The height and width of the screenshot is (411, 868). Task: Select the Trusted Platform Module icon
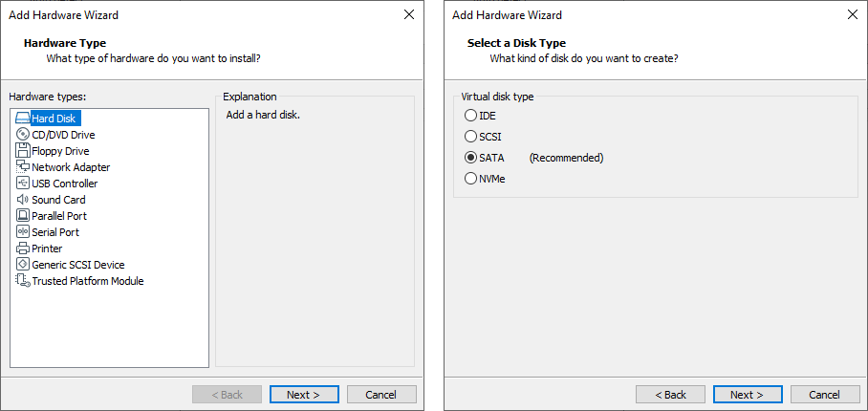(23, 281)
